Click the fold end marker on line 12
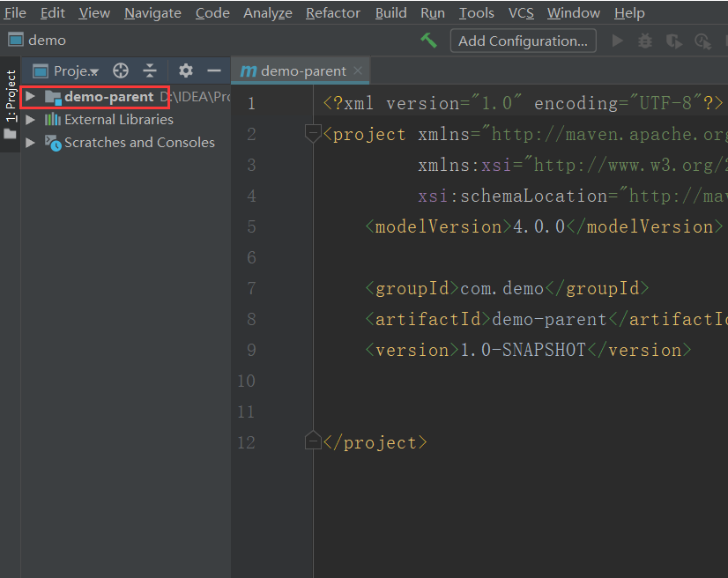The image size is (728, 578). coord(313,441)
